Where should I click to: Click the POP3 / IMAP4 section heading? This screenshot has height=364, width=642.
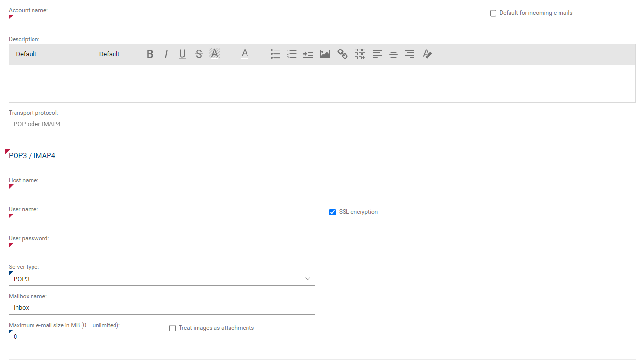(32, 156)
